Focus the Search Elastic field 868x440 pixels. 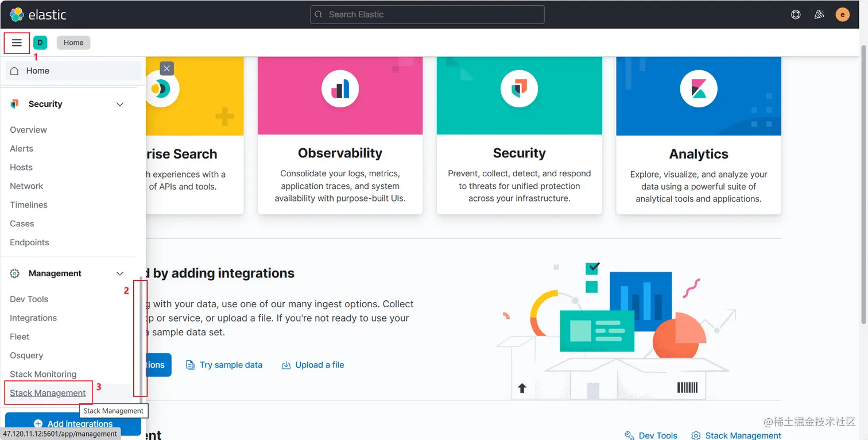click(427, 14)
